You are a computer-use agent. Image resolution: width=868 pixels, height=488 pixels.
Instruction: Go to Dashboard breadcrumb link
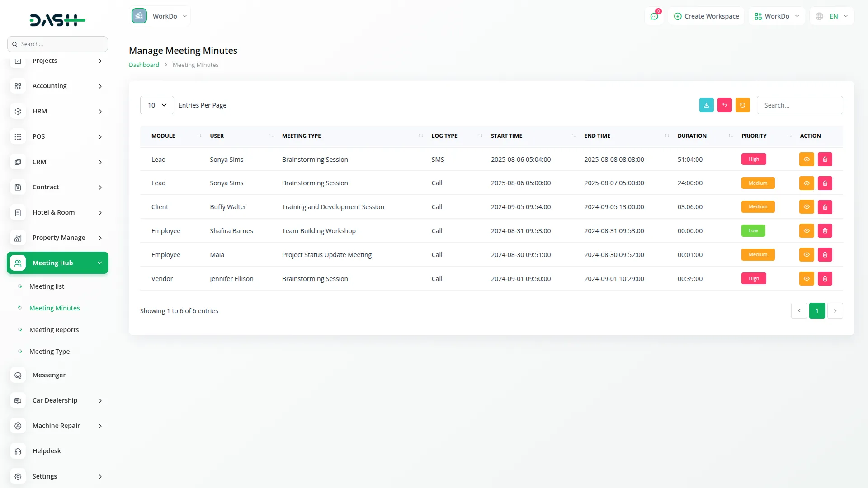click(144, 65)
